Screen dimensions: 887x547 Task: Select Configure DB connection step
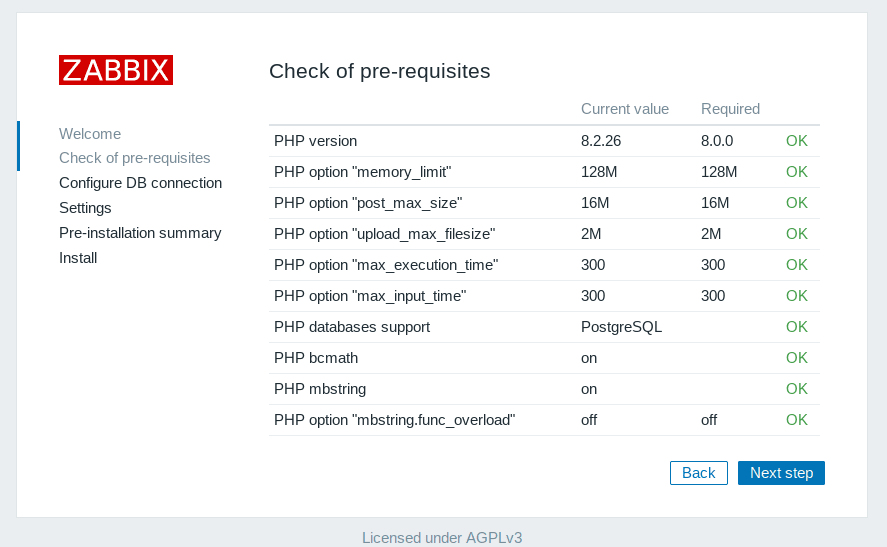tap(140, 183)
